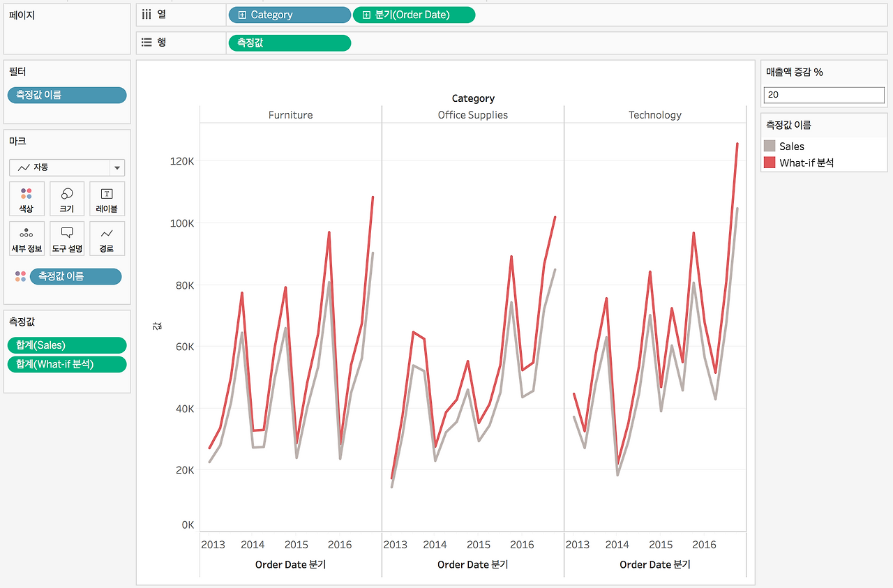This screenshot has width=893, height=588.
Task: Select the 합계(What-if 분석) measure pill
Action: pos(67,364)
